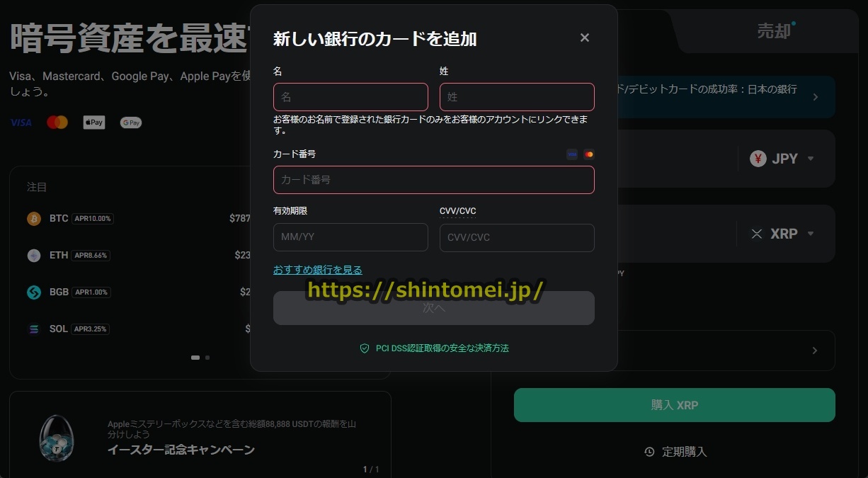This screenshot has height=478, width=868.
Task: Click the first name (名) input field
Action: (x=350, y=97)
